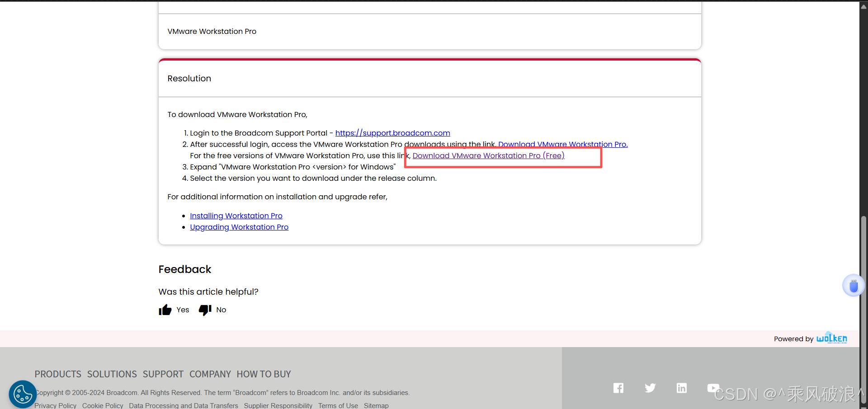Click the Expand 'VMware Workstation Pro <version> for Windows' step
The image size is (868, 409).
click(x=293, y=167)
